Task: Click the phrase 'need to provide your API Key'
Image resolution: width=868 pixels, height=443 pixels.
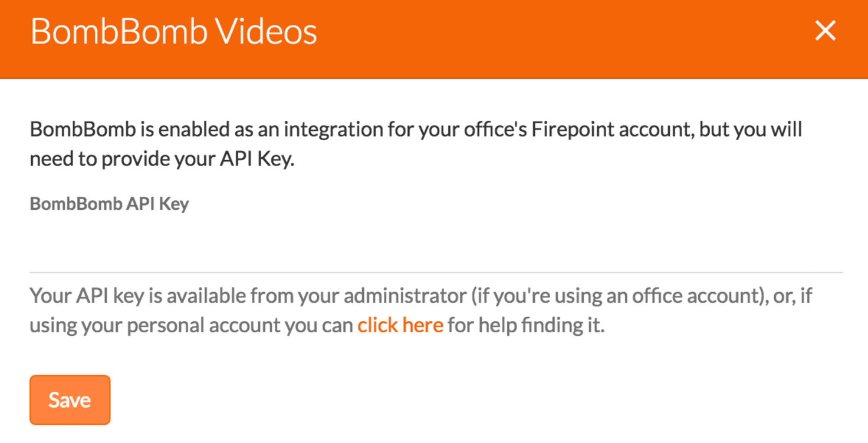Action: point(162,160)
